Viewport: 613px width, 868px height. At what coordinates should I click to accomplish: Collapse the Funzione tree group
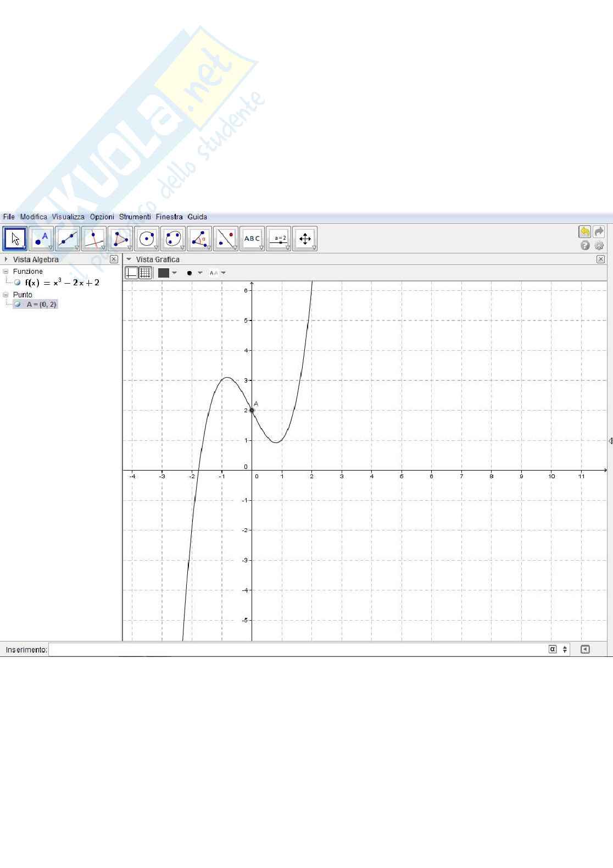(6, 272)
